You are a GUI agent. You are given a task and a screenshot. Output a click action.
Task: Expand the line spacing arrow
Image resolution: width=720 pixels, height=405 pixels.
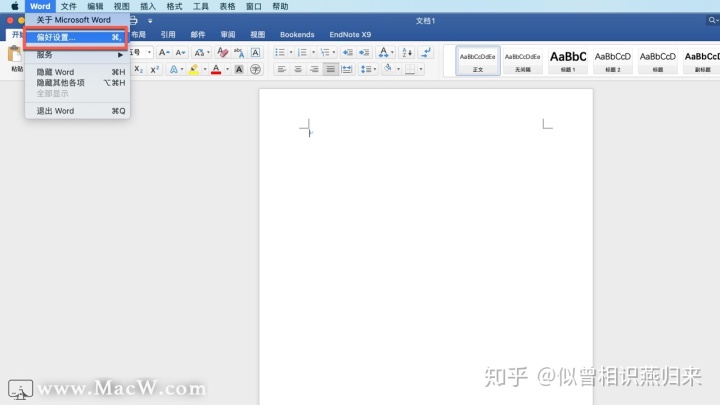pyautogui.click(x=375, y=69)
